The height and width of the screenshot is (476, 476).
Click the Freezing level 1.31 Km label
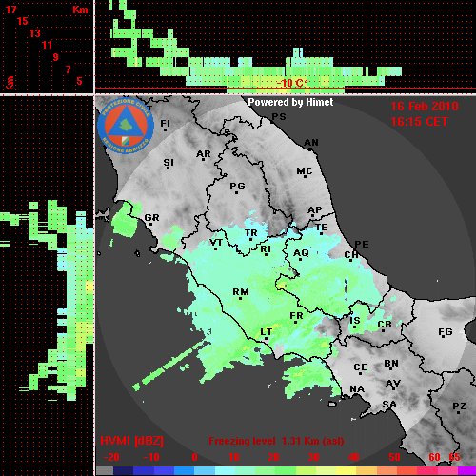tap(276, 441)
